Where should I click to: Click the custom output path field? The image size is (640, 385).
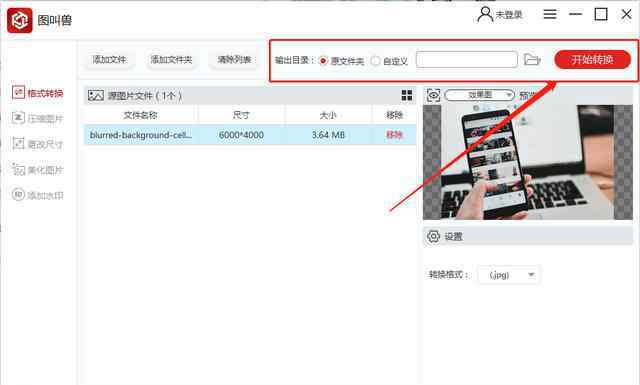(467, 60)
